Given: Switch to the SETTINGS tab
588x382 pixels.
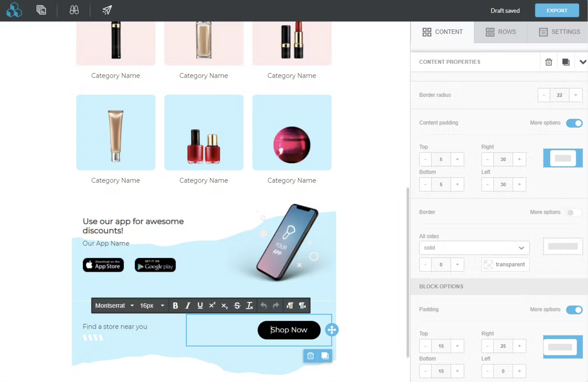Looking at the screenshot, I should point(559,32).
